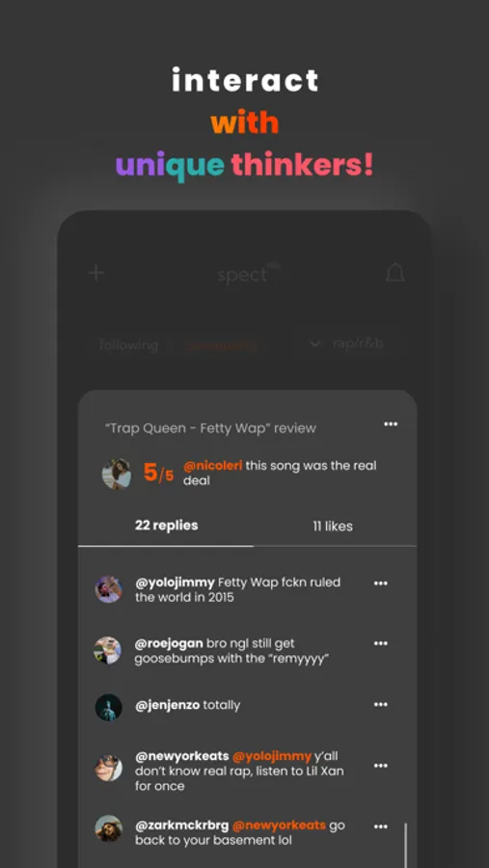Open @nicoleri's profile link
Image resolution: width=489 pixels, height=868 pixels.
[212, 466]
